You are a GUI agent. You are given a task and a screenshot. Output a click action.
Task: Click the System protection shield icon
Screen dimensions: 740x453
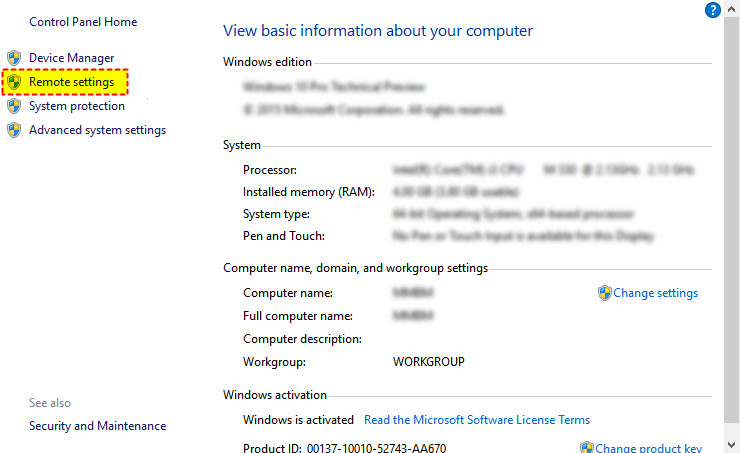click(x=14, y=106)
